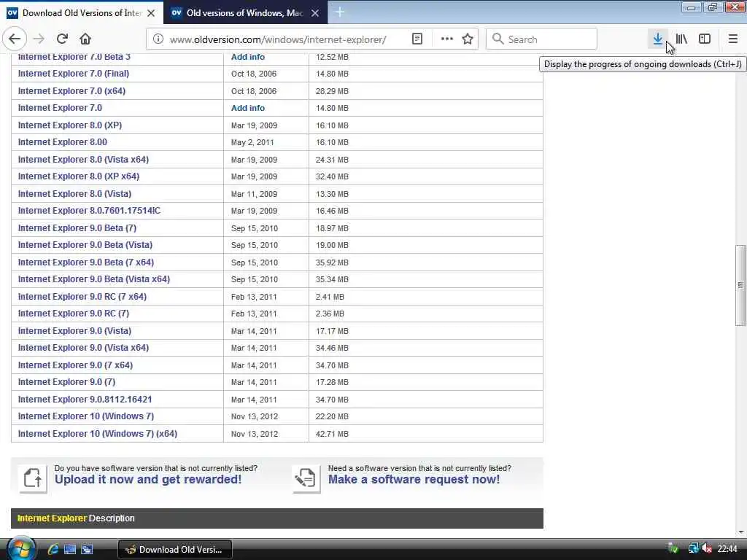Viewport: 747px width, 560px height.
Task: Focus the Search box
Action: [541, 39]
